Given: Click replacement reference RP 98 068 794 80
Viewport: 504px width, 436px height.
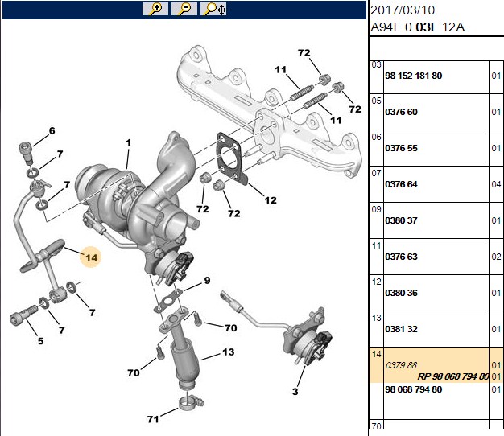Looking at the screenshot, I should point(453,376).
